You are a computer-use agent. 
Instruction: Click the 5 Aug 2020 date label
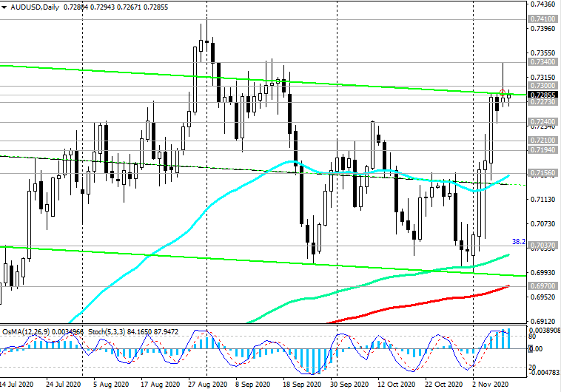pyautogui.click(x=111, y=385)
